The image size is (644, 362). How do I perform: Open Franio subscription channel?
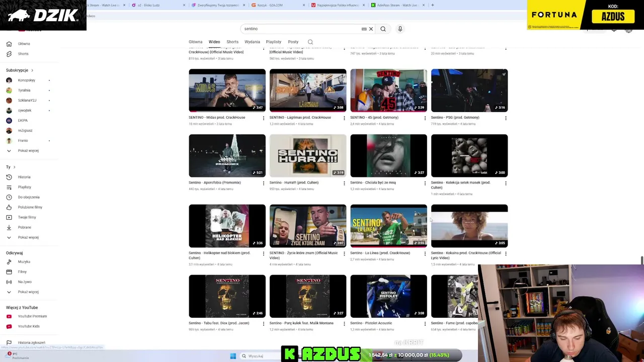coord(23,141)
